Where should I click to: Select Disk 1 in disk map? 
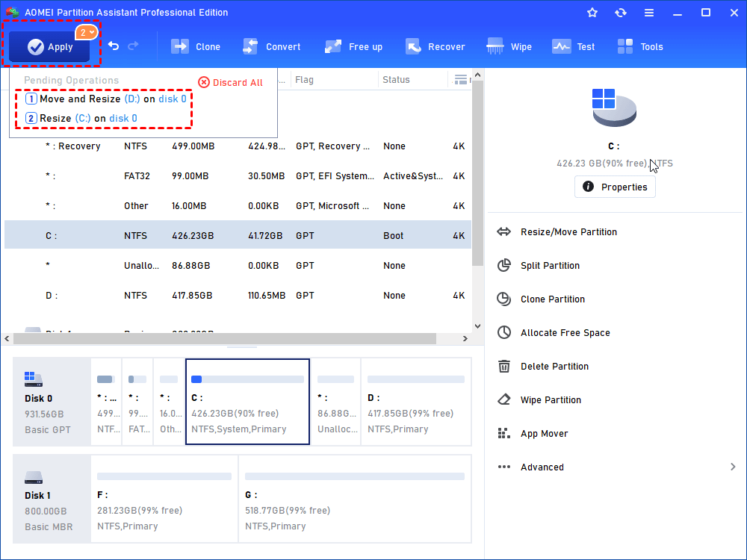coord(52,499)
